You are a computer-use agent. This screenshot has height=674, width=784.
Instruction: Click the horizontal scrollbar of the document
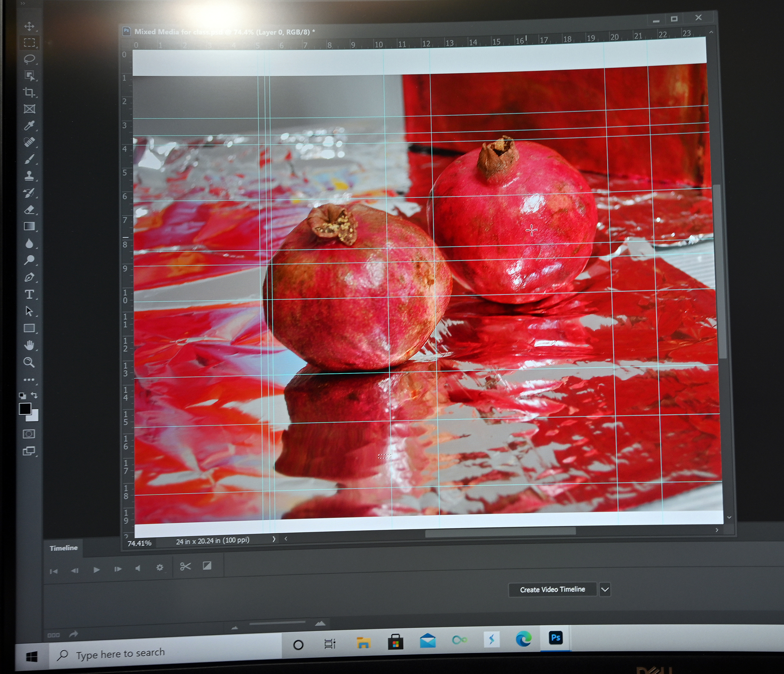[500, 532]
